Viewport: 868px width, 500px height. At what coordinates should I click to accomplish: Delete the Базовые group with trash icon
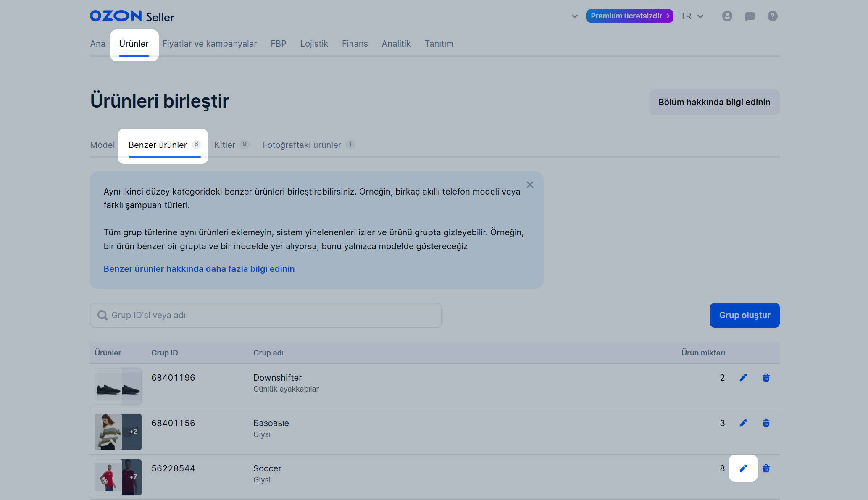coord(766,423)
